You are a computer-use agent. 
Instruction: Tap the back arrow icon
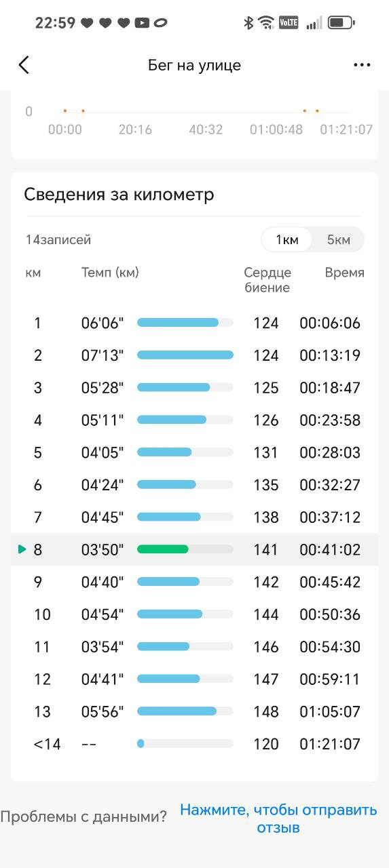click(x=24, y=65)
